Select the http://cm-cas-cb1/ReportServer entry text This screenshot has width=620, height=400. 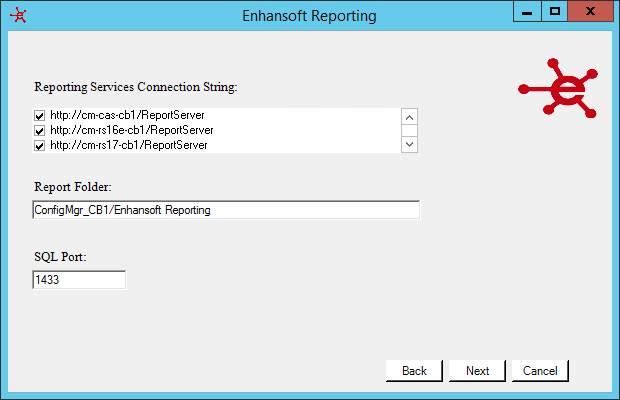127,115
